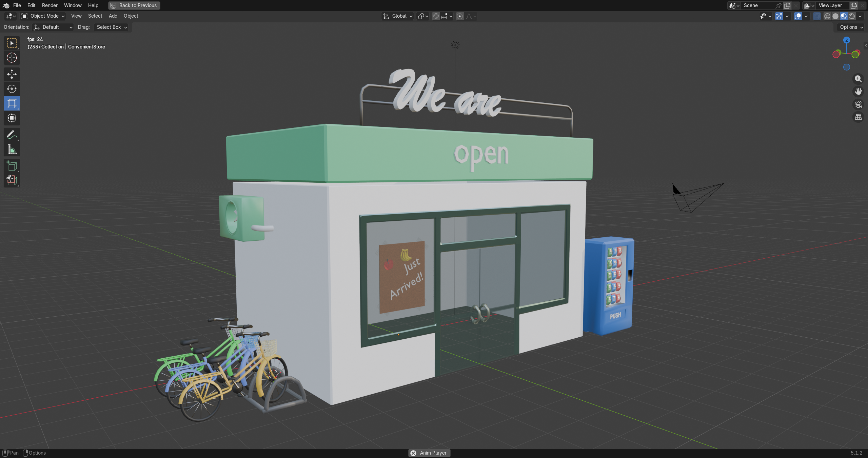Open the Help menu

click(x=93, y=5)
